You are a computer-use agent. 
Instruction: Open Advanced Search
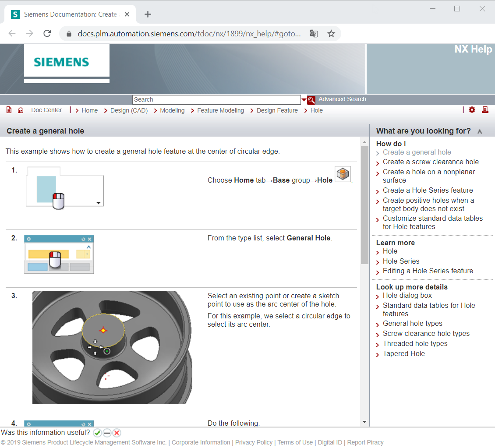click(342, 99)
